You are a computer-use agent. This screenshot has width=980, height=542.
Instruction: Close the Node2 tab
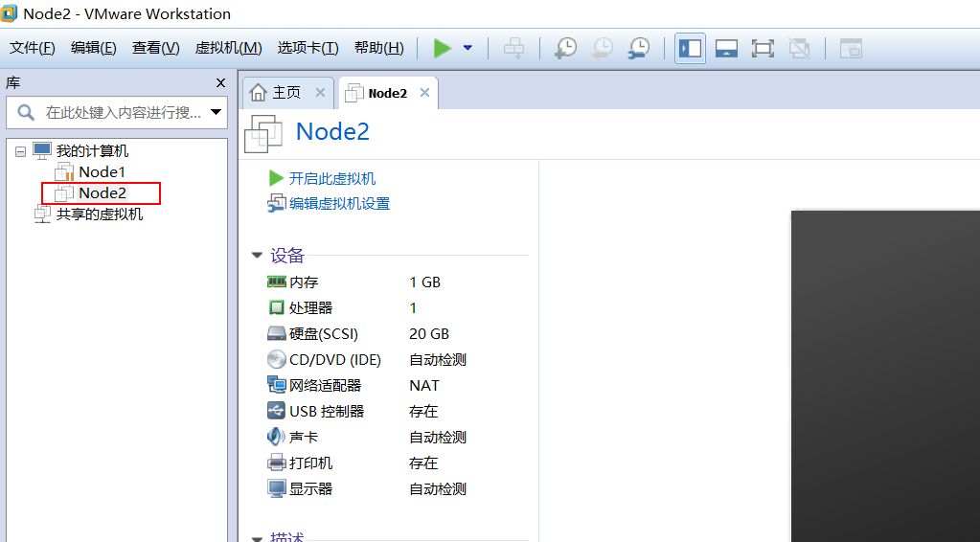pos(424,93)
